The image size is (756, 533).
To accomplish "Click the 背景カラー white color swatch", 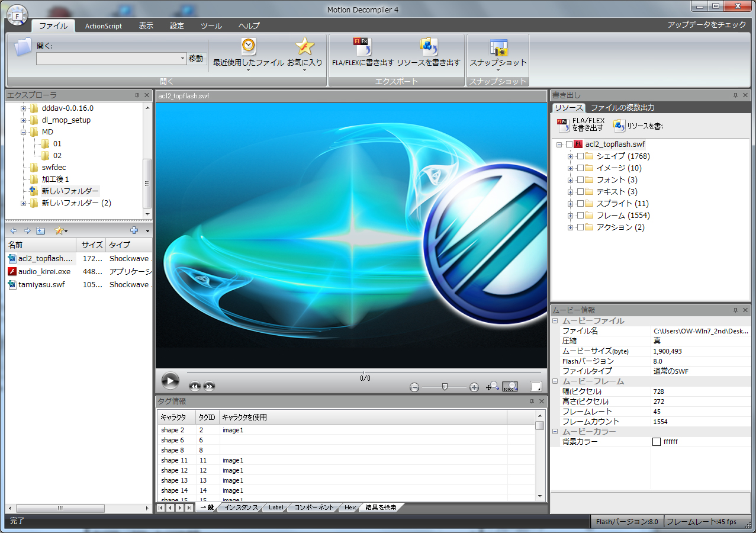I will (657, 442).
